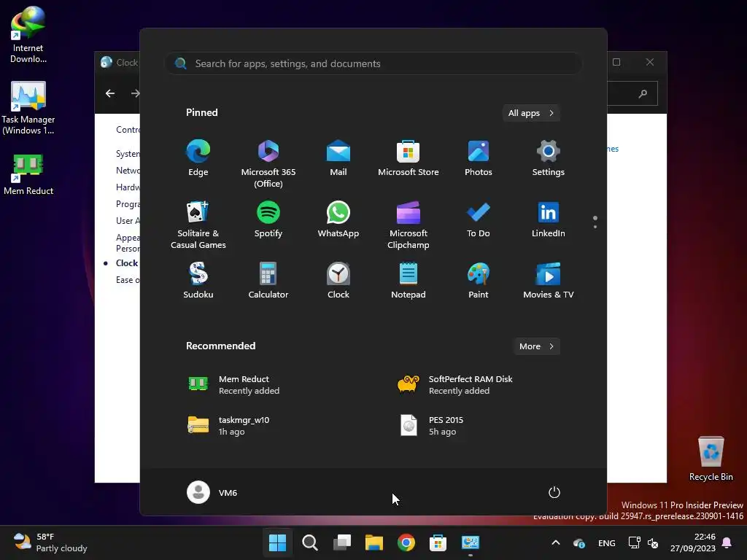Open the Mail app
Image resolution: width=747 pixels, height=560 pixels.
338,158
